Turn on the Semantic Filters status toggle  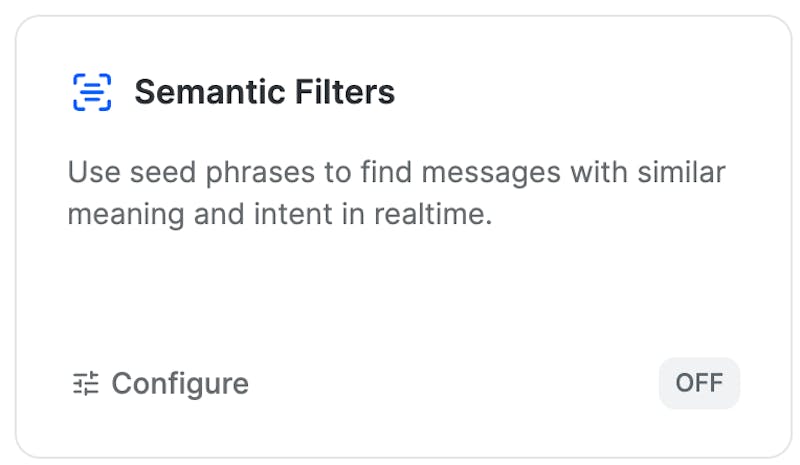click(698, 383)
